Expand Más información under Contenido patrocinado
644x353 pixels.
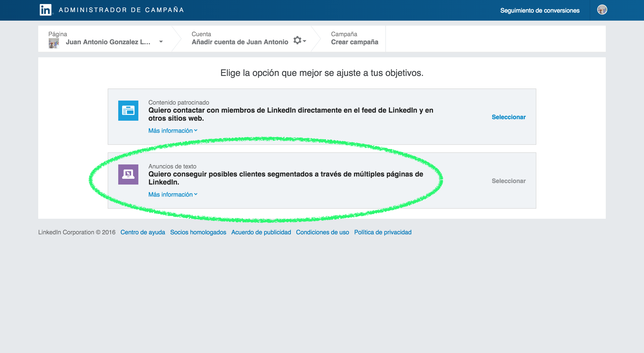[173, 130]
